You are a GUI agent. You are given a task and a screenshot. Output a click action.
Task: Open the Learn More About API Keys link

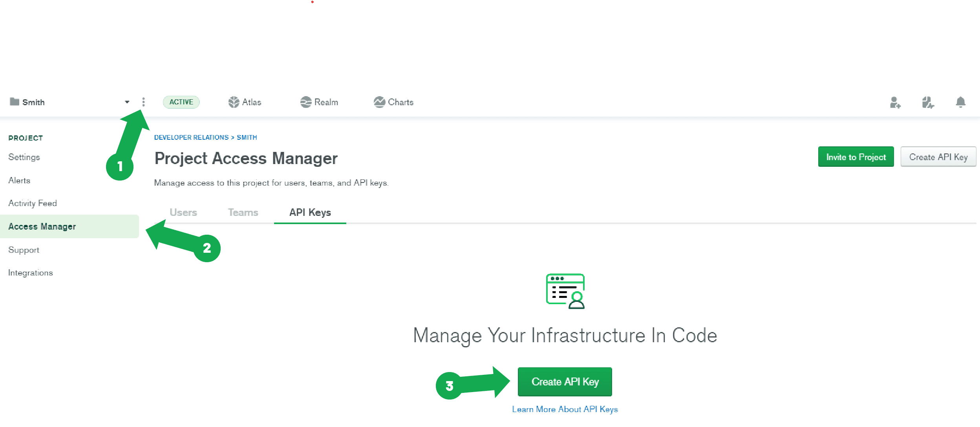coord(565,409)
